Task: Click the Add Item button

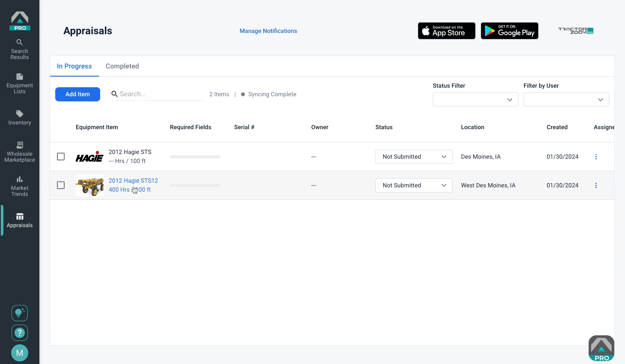Action: pos(77,94)
